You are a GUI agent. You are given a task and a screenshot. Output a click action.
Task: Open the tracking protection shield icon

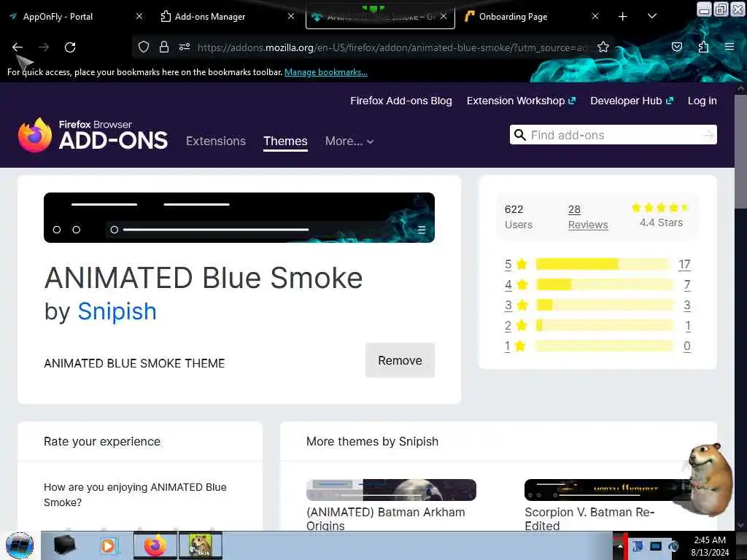coord(144,47)
